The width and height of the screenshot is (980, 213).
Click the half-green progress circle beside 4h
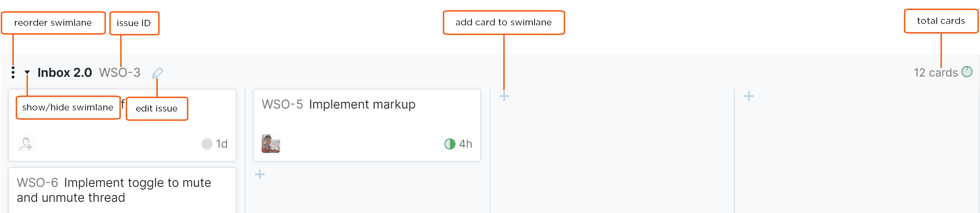(x=450, y=144)
